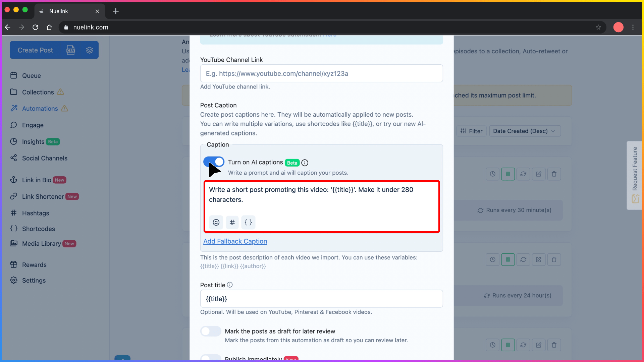Open the emoji picker in caption editor

[216, 223]
